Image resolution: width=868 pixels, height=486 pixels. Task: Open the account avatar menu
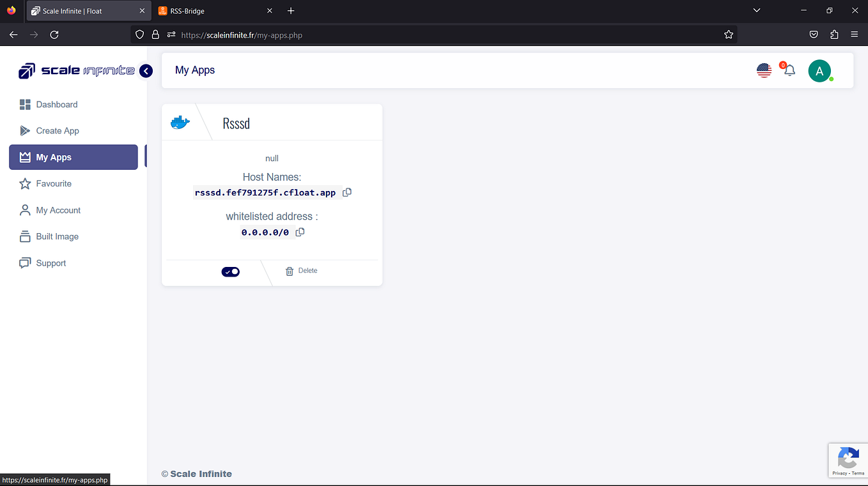820,70
